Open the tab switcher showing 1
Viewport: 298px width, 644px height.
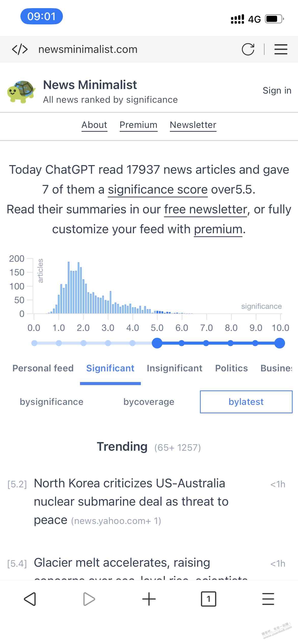click(x=209, y=599)
